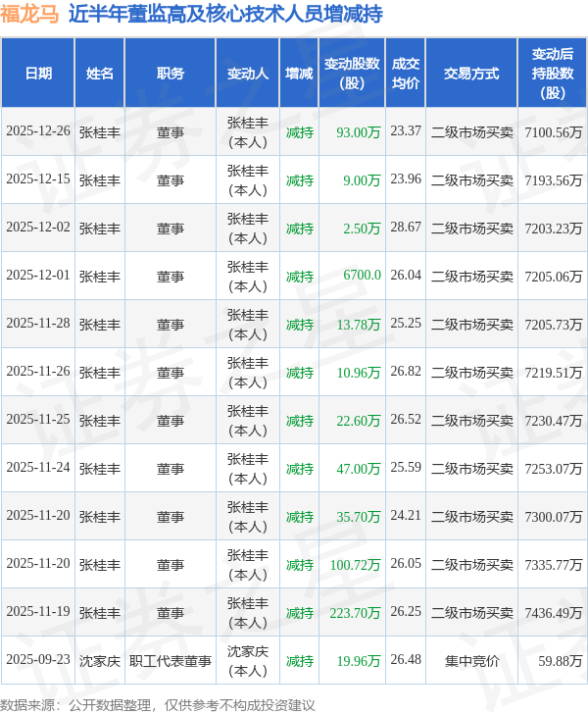Click the 福龙马 stock name in title
This screenshot has height=714, width=588.
[29, 14]
